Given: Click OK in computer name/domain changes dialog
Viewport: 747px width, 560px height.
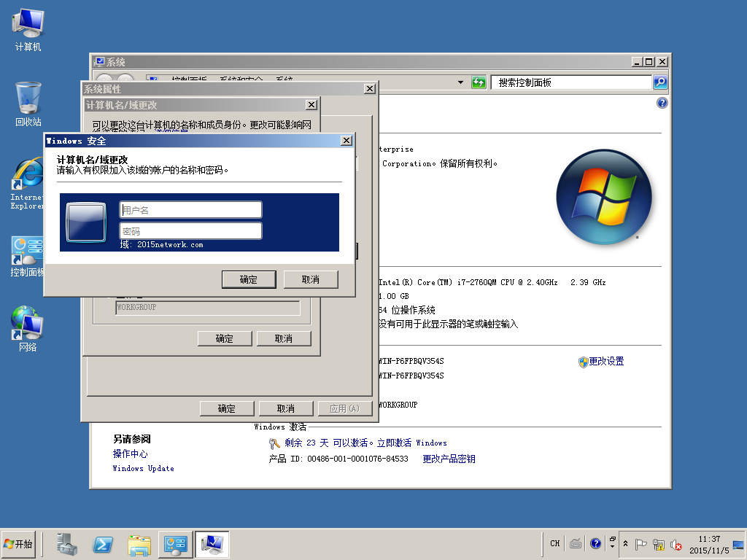Looking at the screenshot, I should (225, 338).
